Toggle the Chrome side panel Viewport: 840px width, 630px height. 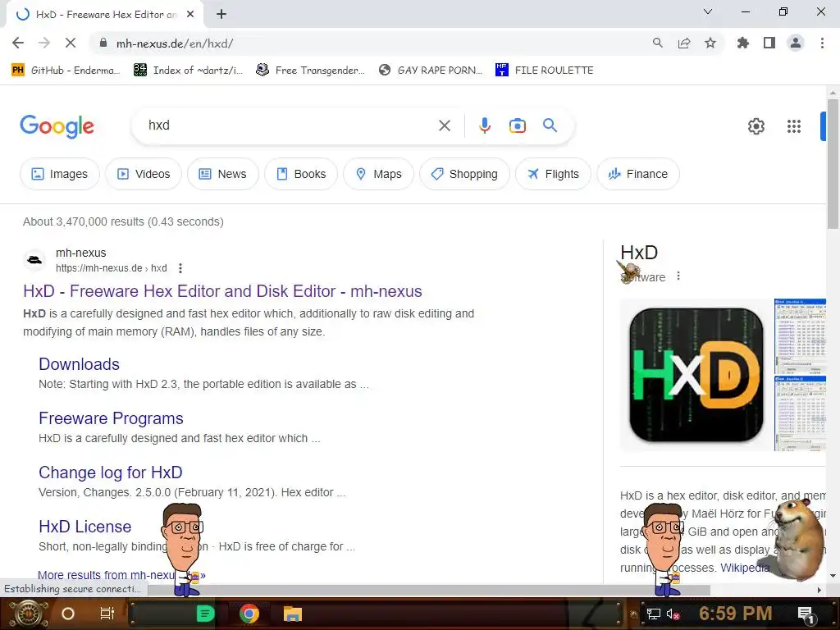click(769, 43)
